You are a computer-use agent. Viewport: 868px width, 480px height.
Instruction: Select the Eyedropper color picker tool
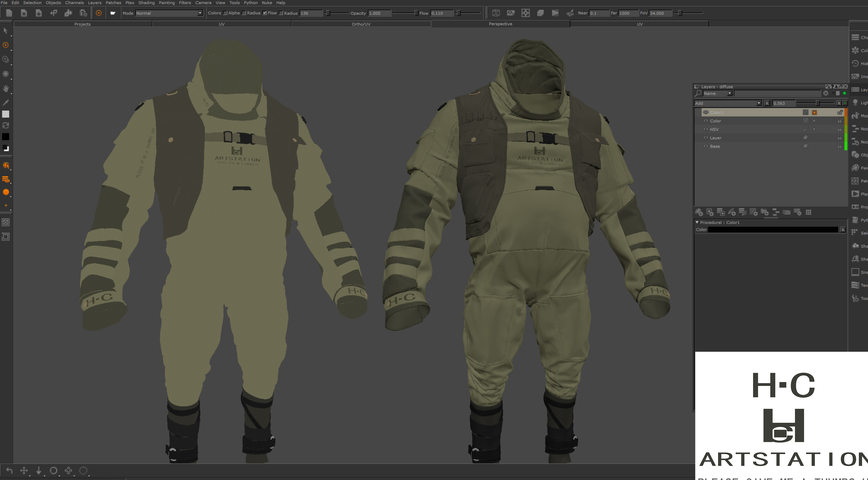tap(6, 102)
